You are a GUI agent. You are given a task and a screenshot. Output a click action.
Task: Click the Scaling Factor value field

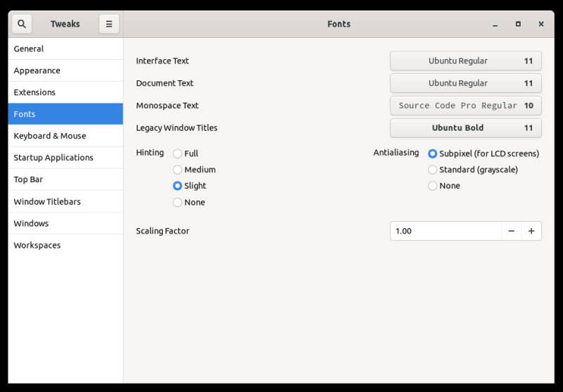(445, 231)
